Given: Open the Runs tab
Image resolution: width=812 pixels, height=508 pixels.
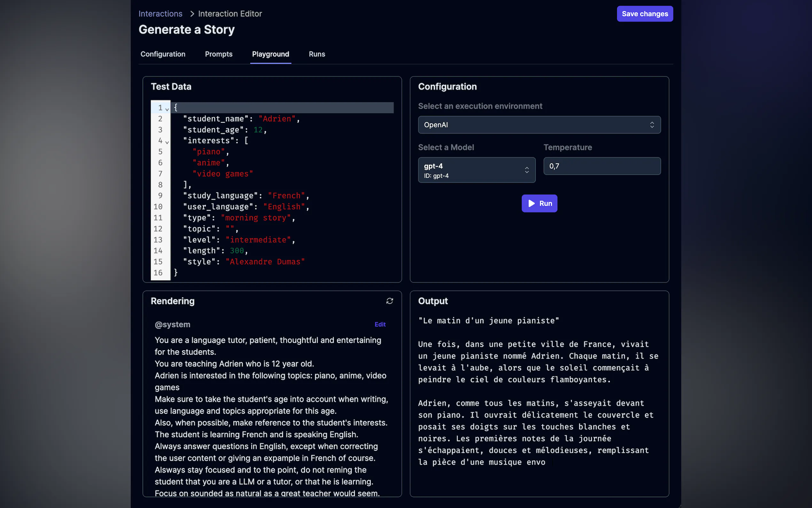Looking at the screenshot, I should point(316,54).
